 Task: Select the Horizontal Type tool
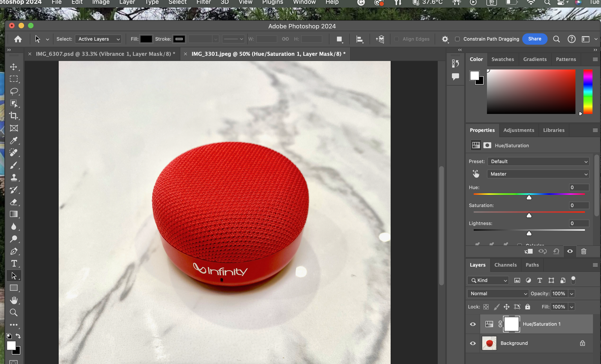[x=14, y=263]
